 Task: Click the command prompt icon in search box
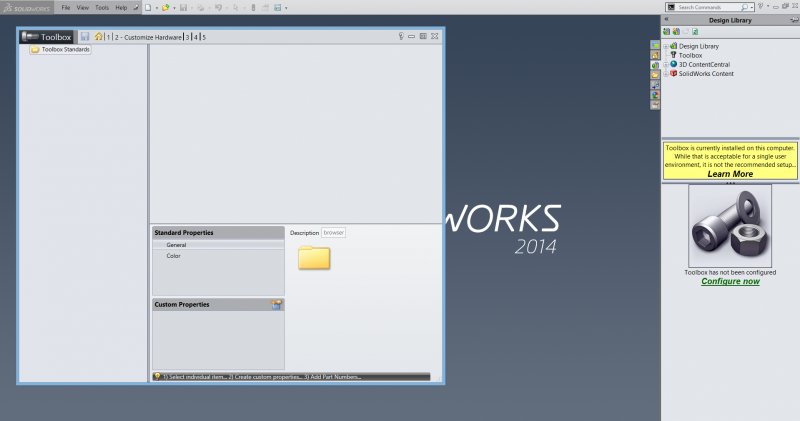tap(671, 7)
